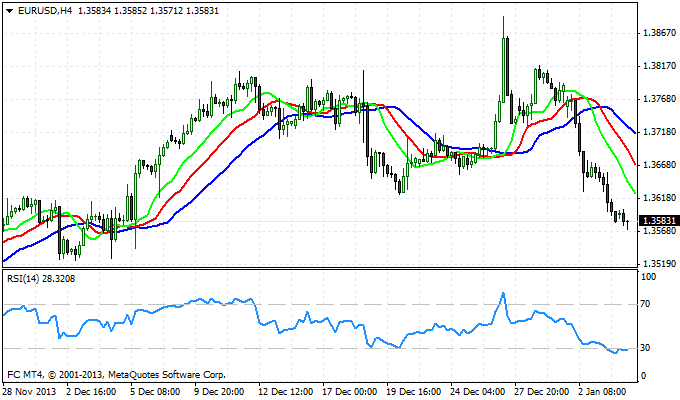Click the RSI 100 scale label

[648, 277]
